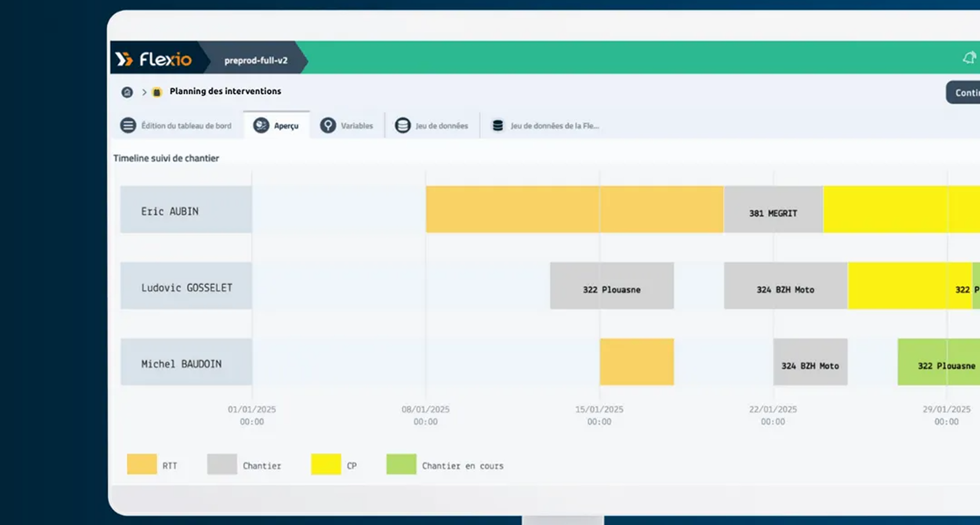Viewport: 980px width, 525px height.
Task: Click Michel BAUDOIN's 324 BZH Moto block
Action: tap(810, 362)
